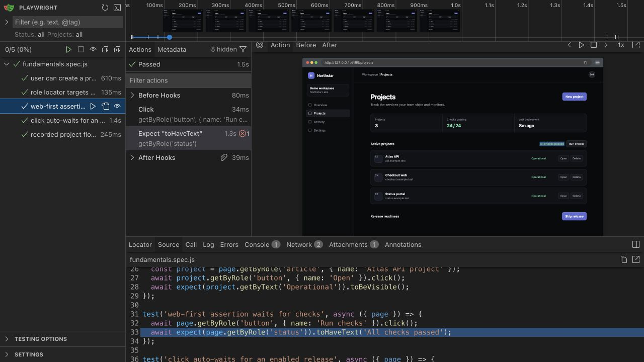The width and height of the screenshot is (644, 362).
Task: Show the After snapshot tab
Action: pos(330,45)
